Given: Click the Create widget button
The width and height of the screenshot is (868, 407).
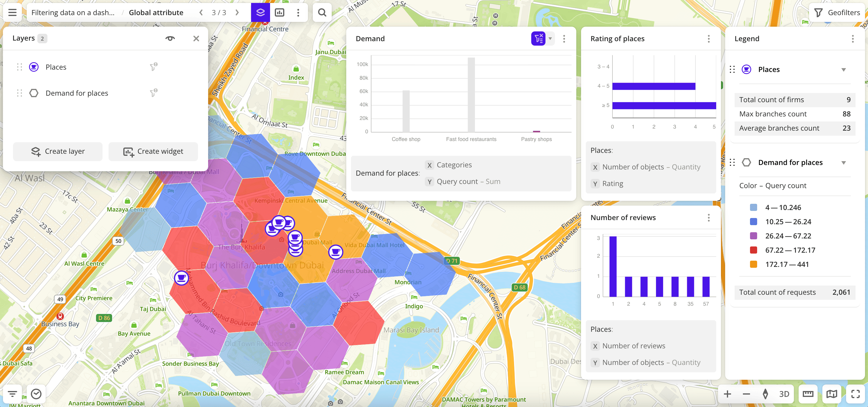Looking at the screenshot, I should point(153,151).
